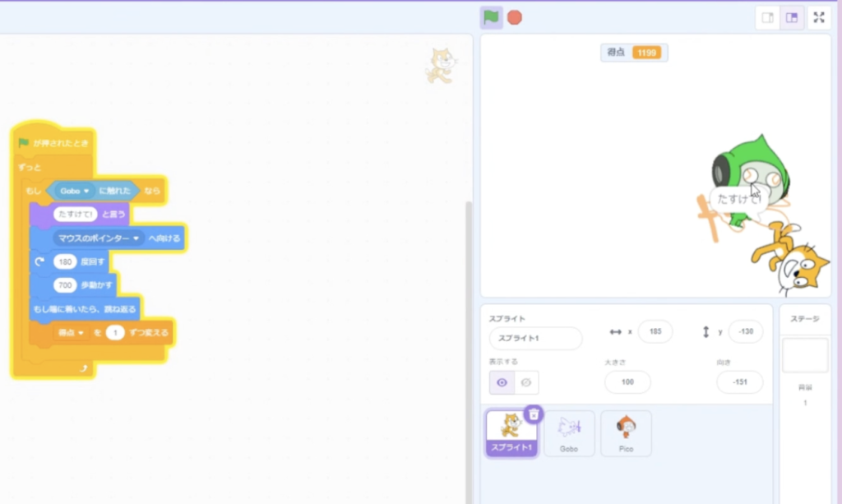The height and width of the screenshot is (504, 842).
Task: Open the 得点 variable dropdown
Action: coord(71,333)
